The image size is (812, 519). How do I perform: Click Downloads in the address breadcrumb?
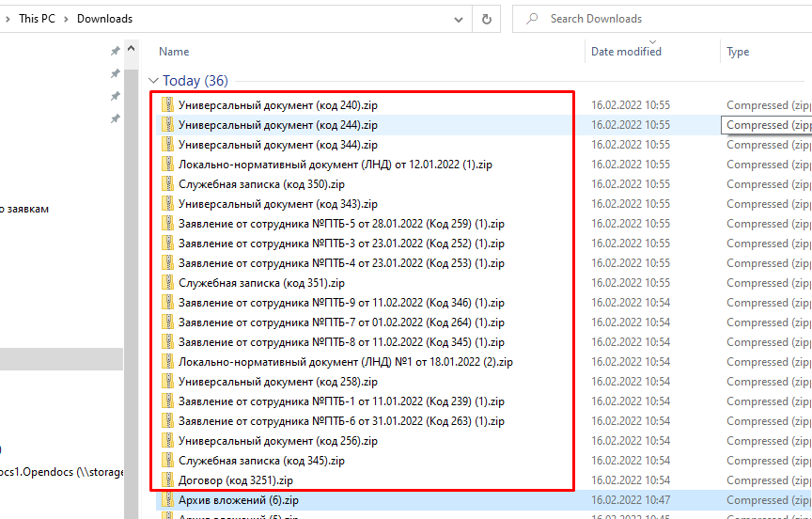point(104,19)
